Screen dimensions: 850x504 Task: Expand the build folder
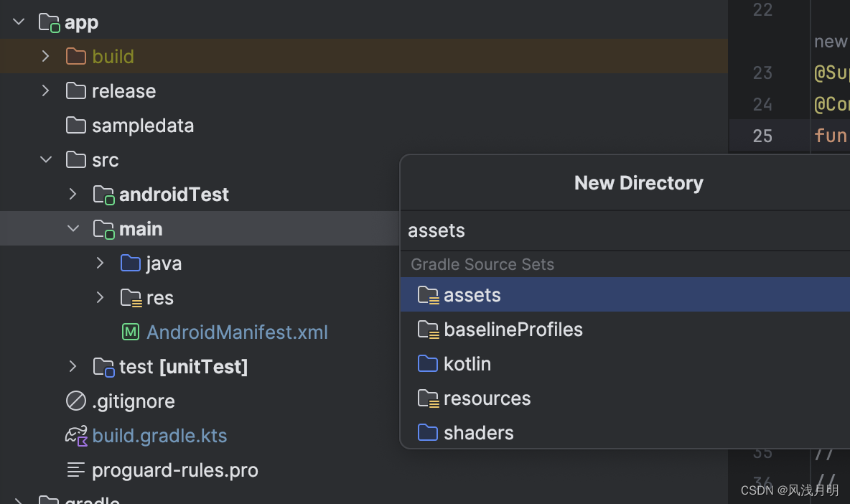tap(46, 56)
